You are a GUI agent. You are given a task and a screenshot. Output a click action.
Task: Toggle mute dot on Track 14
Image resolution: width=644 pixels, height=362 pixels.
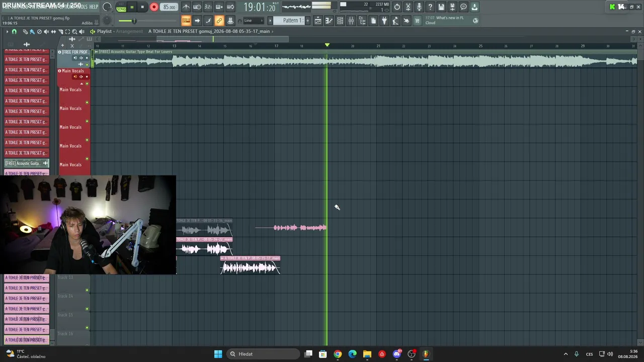coord(87,309)
